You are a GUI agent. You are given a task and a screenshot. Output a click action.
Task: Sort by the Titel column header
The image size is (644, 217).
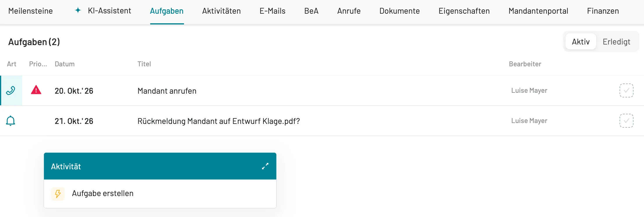144,64
